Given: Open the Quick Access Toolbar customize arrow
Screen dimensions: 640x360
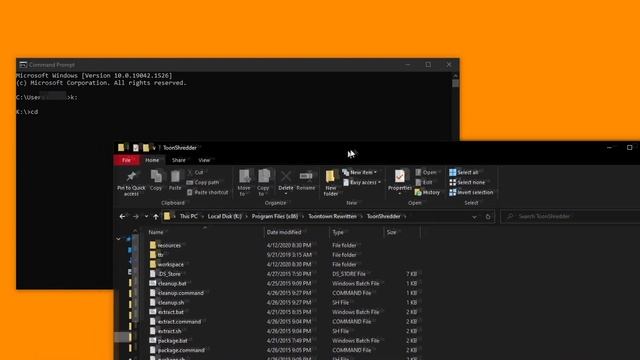Looking at the screenshot, I should 154,148.
